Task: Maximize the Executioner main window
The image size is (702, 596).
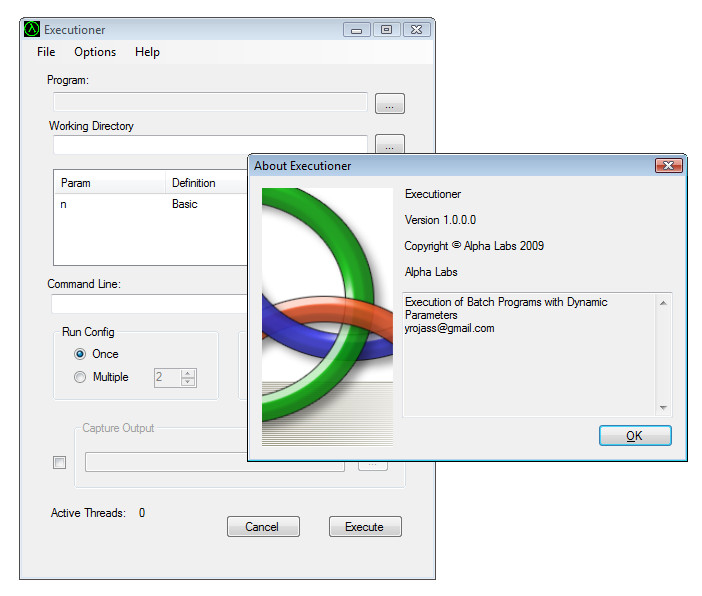Action: point(386,30)
